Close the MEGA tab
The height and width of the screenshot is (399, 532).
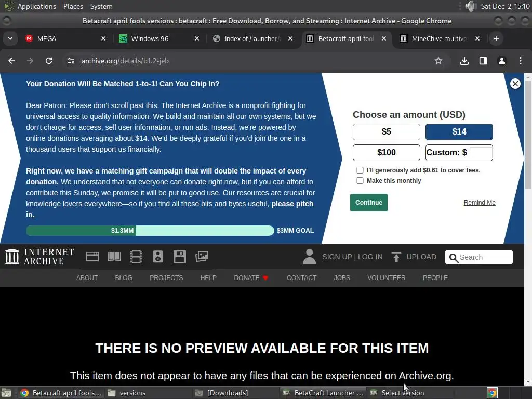pyautogui.click(x=103, y=38)
